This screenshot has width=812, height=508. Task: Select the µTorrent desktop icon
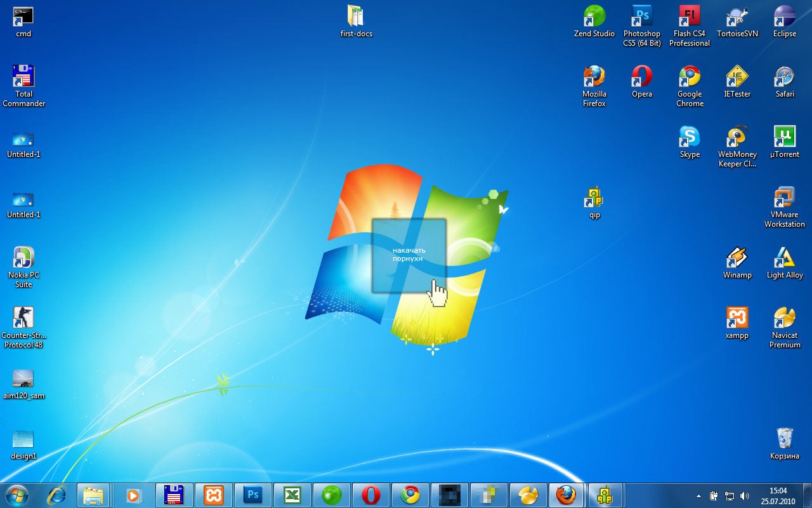(785, 142)
